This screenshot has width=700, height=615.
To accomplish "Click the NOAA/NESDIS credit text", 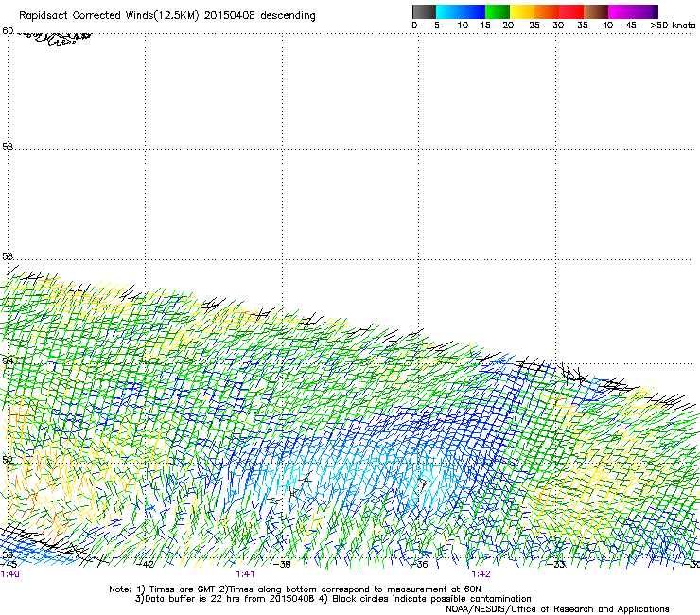I will (x=557, y=609).
